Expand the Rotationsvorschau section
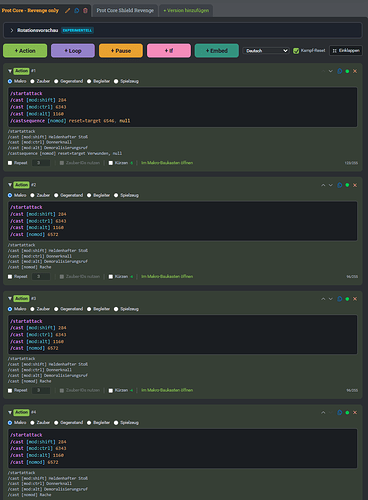The image size is (368, 500). (x=12, y=30)
